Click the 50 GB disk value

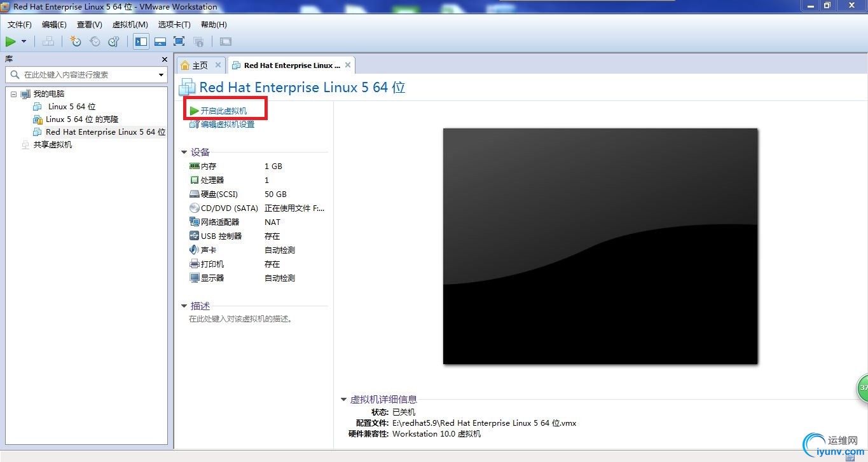pos(275,194)
